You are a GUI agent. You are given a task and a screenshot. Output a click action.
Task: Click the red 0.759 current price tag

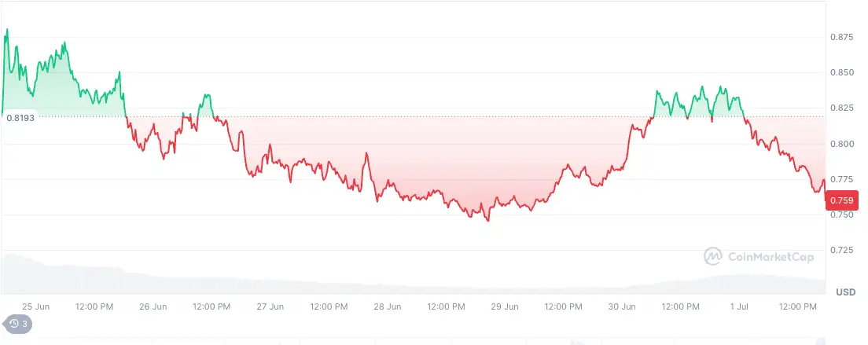(x=842, y=200)
